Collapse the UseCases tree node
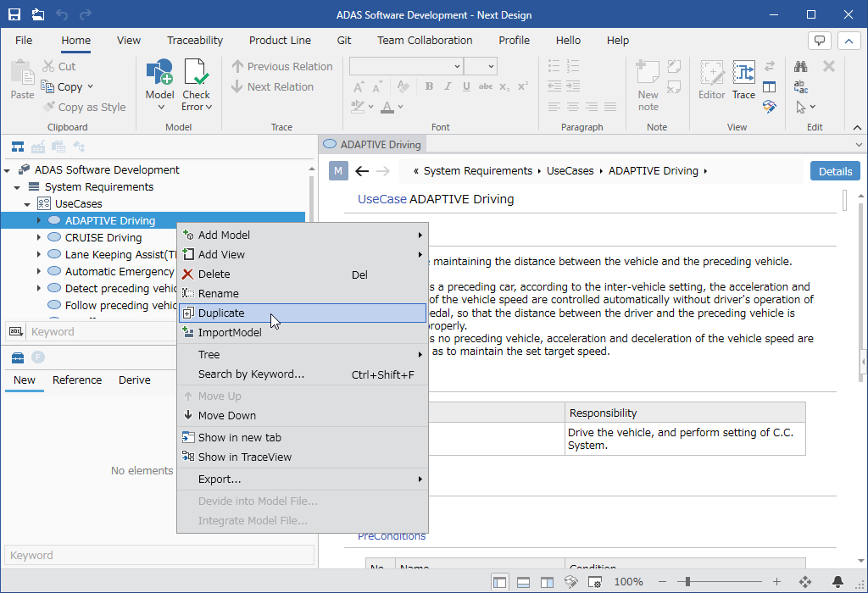Image resolution: width=868 pixels, height=593 pixels. (27, 204)
